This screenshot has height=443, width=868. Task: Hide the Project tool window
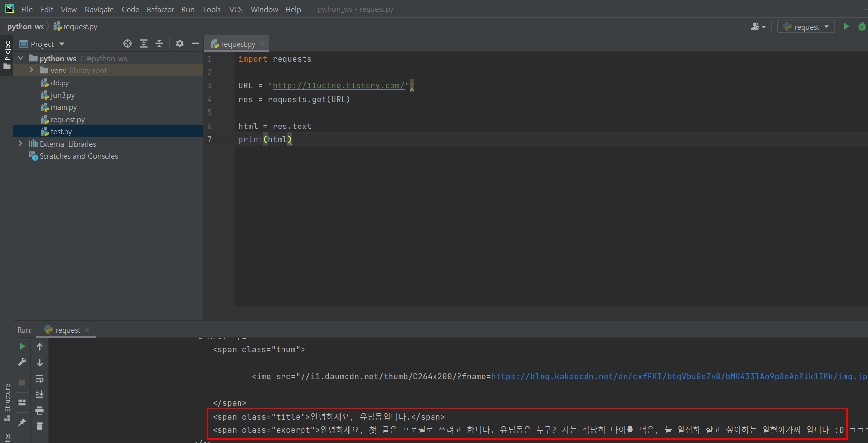pyautogui.click(x=195, y=43)
